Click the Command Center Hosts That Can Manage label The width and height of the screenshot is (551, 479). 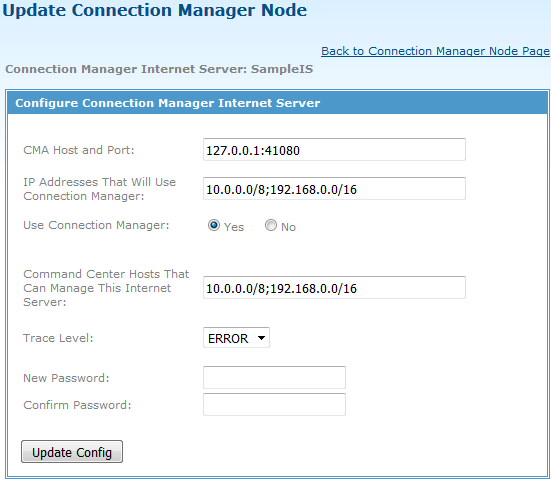point(106,288)
